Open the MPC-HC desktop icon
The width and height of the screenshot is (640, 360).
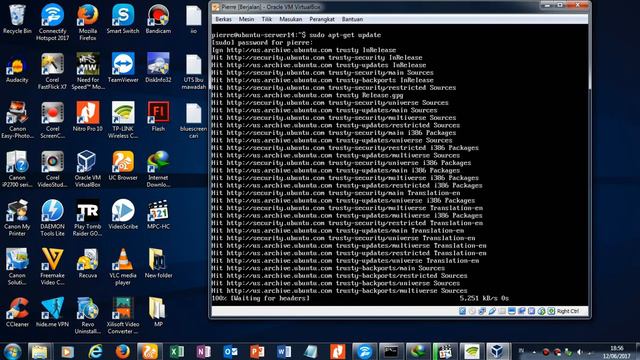pyautogui.click(x=158, y=215)
